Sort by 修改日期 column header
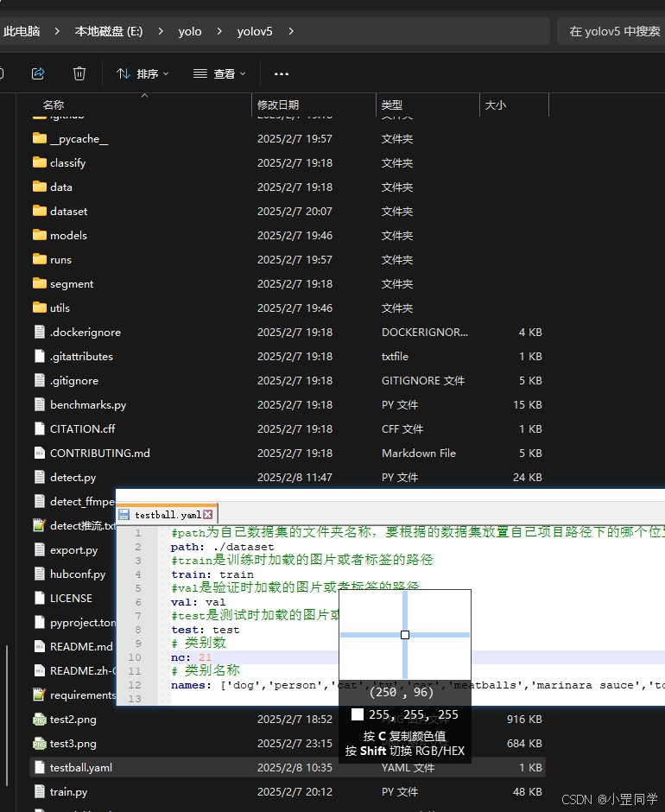Image resolution: width=665 pixels, height=812 pixels. (x=278, y=105)
